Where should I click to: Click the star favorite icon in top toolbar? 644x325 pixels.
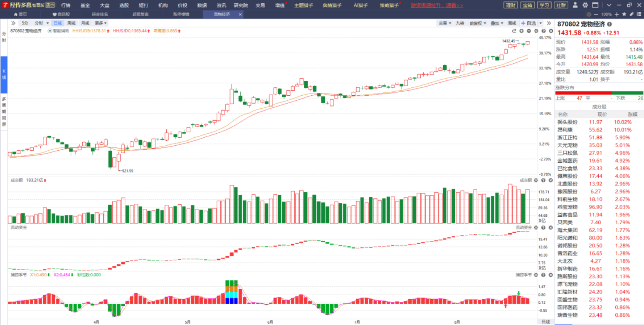[625, 14]
